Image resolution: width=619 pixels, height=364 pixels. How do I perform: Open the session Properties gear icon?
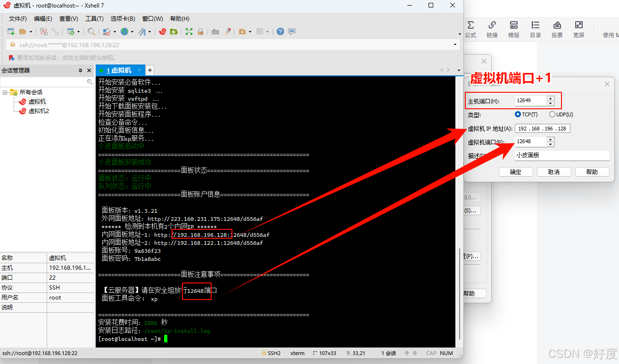pos(71,32)
